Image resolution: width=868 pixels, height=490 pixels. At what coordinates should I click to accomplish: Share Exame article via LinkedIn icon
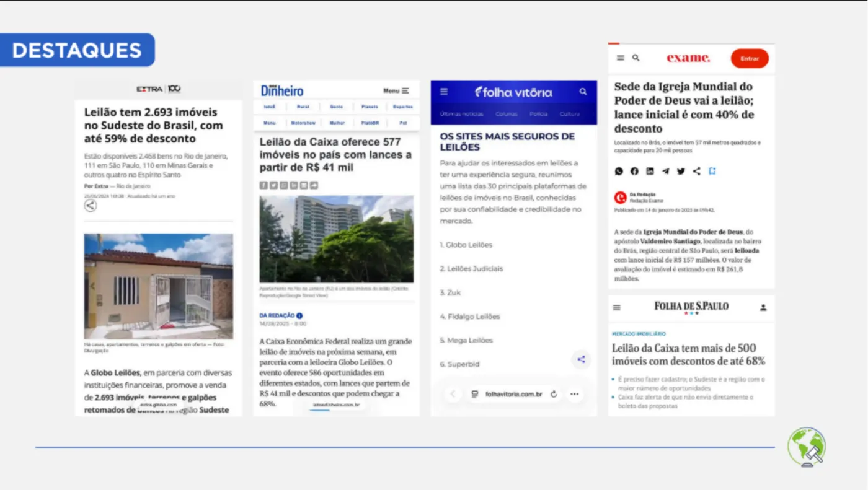[x=650, y=172]
